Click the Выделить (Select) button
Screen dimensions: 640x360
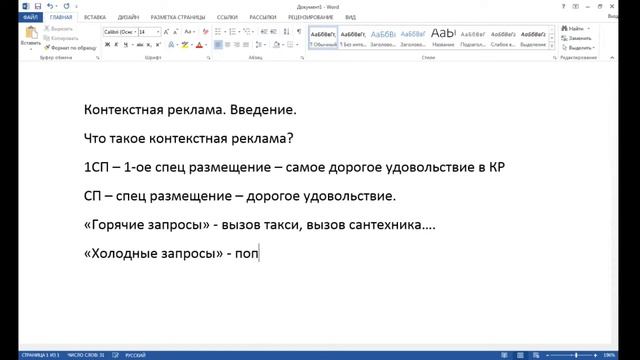[x=578, y=48]
